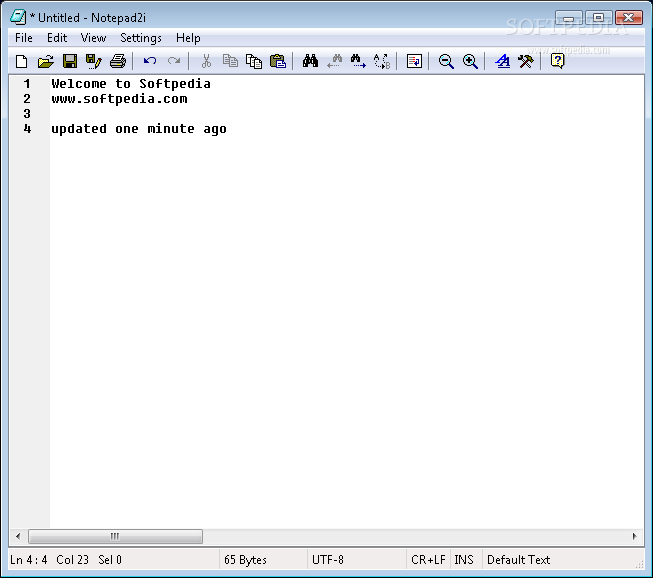Print the document using printer icon
This screenshot has width=653, height=578.
(118, 62)
